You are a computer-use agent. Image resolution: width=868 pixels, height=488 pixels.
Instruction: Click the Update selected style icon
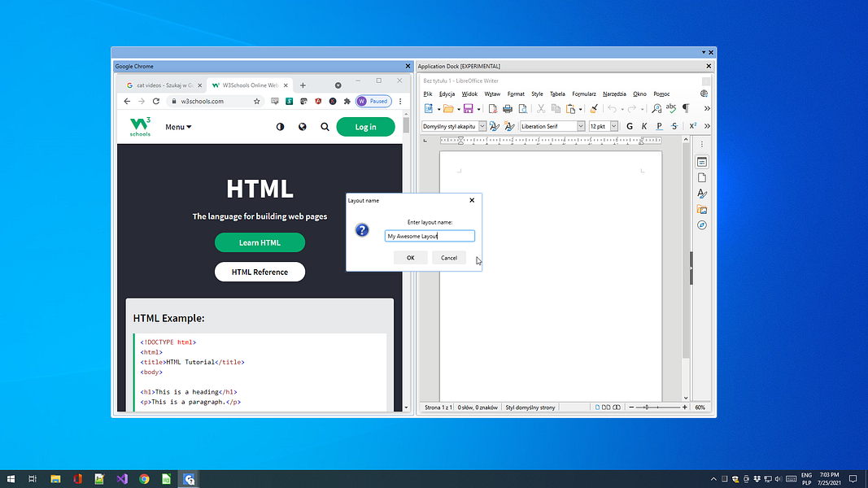[495, 126]
